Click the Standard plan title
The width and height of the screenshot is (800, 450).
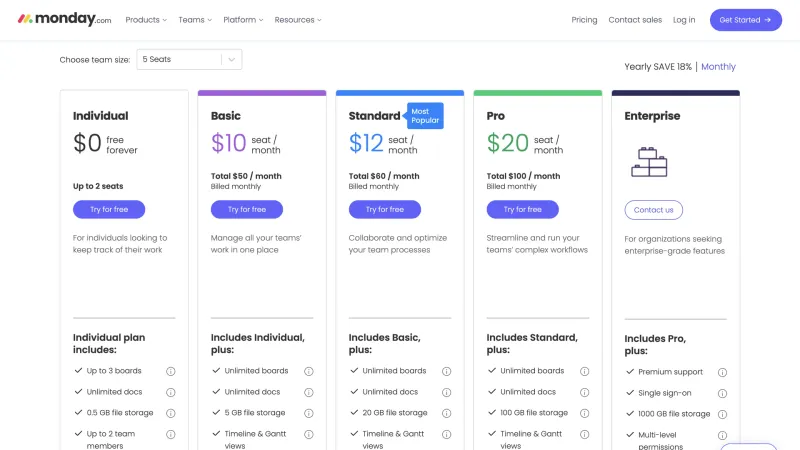tap(374, 116)
